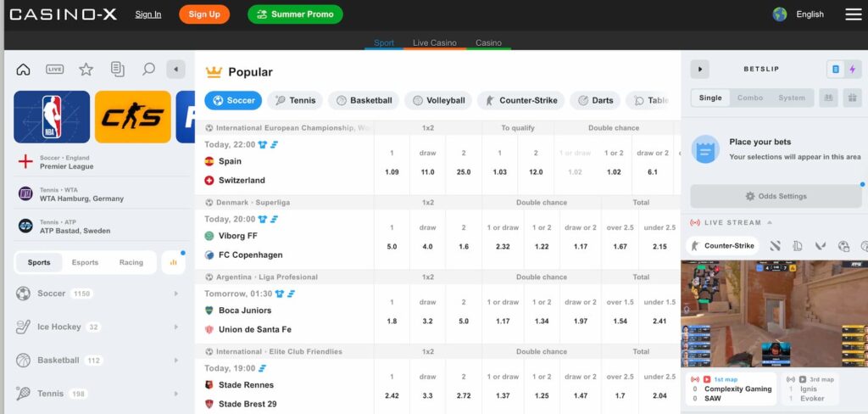Screen dimensions: 868x414
Task: Open the Counter-Strike CS banner tile
Action: tap(133, 117)
